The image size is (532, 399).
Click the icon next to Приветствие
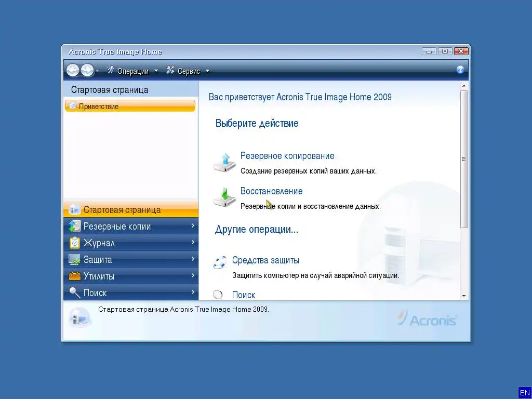point(73,106)
